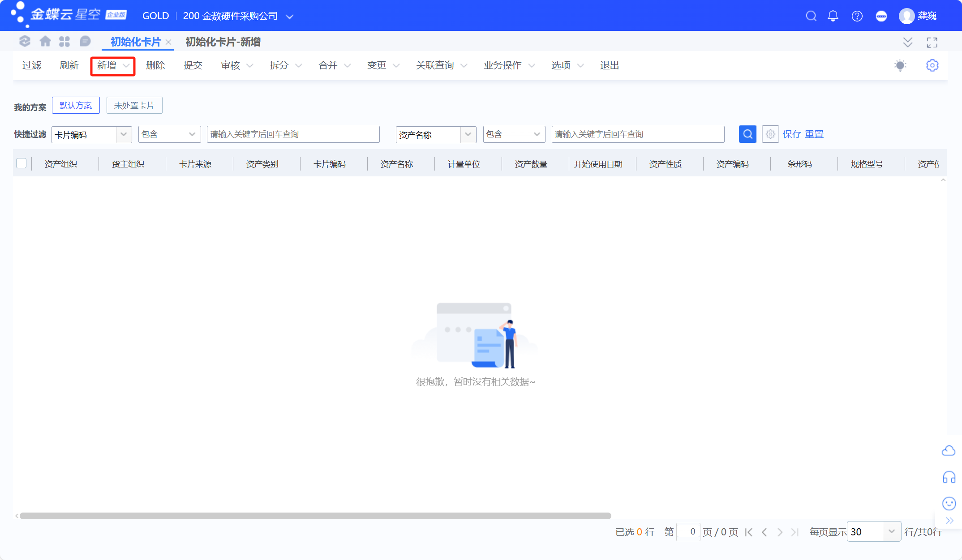Go to the last page icon
The image size is (962, 560).
click(795, 532)
